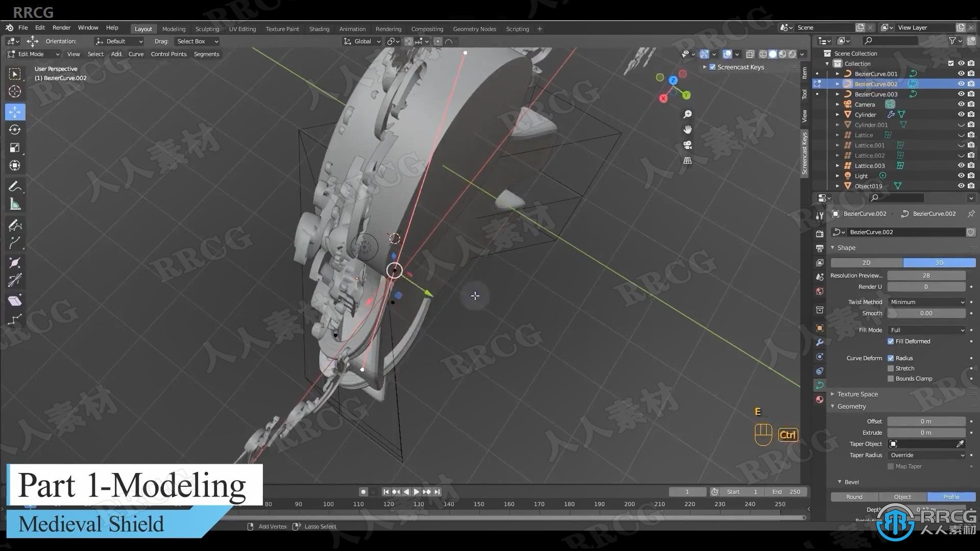Activate the Transform tool
The image size is (980, 551).
click(x=15, y=165)
